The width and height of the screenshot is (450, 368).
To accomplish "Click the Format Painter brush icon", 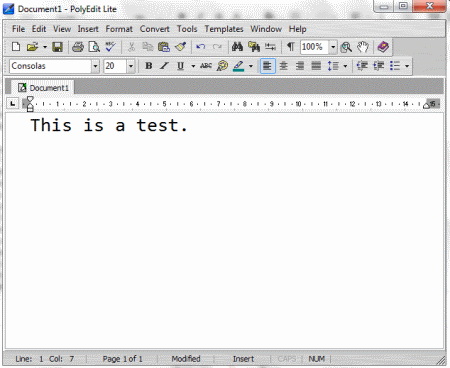I will point(180,47).
